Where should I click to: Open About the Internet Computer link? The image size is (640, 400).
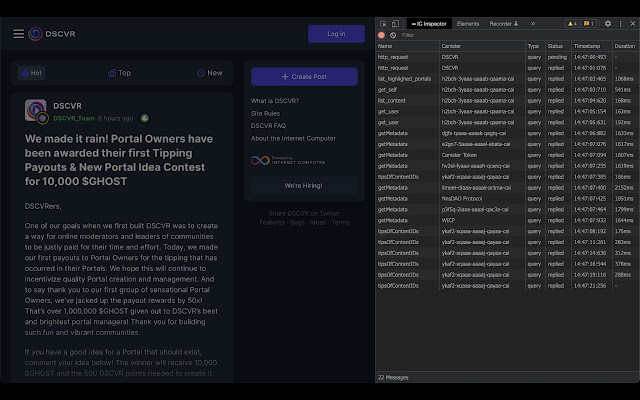click(x=293, y=138)
